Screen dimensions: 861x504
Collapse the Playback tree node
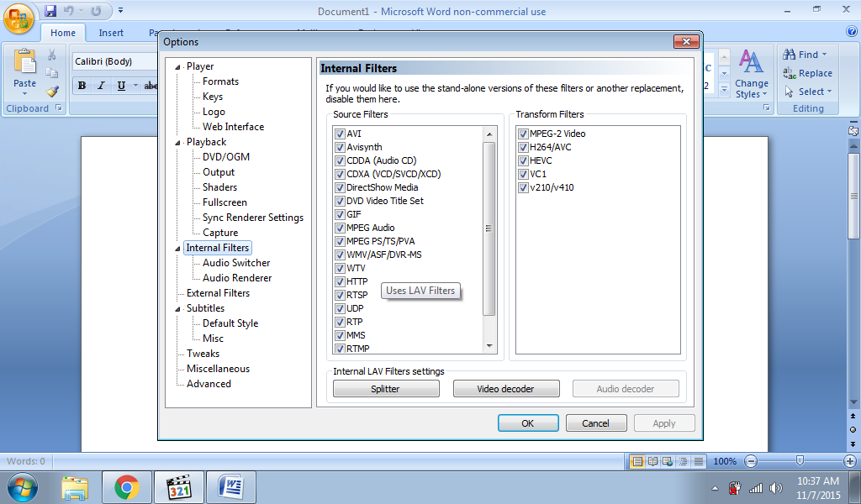[x=177, y=143]
